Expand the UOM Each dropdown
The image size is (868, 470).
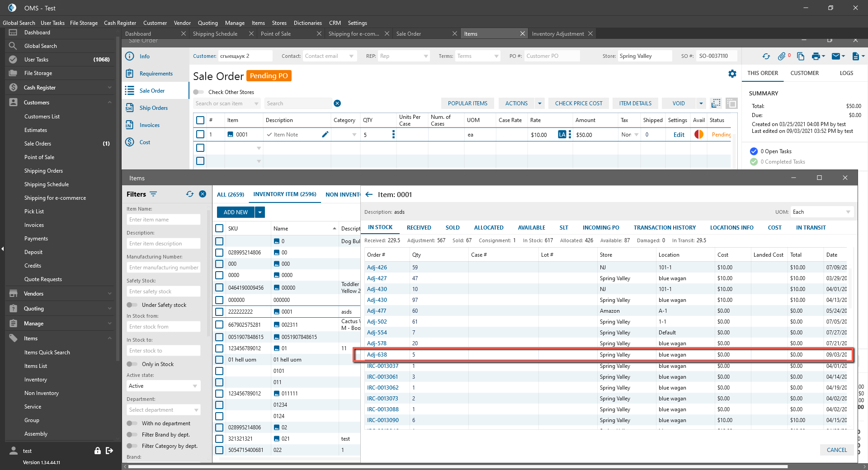(x=821, y=212)
